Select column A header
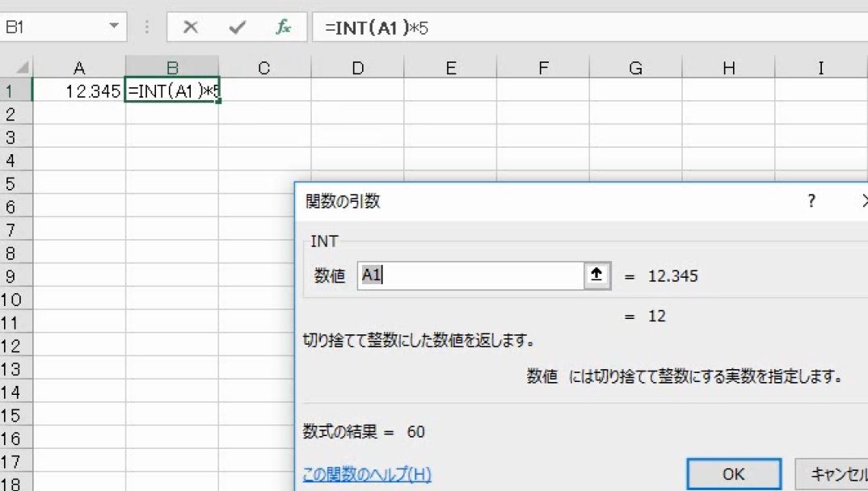Screen dimensions: 868x491 click(x=78, y=68)
